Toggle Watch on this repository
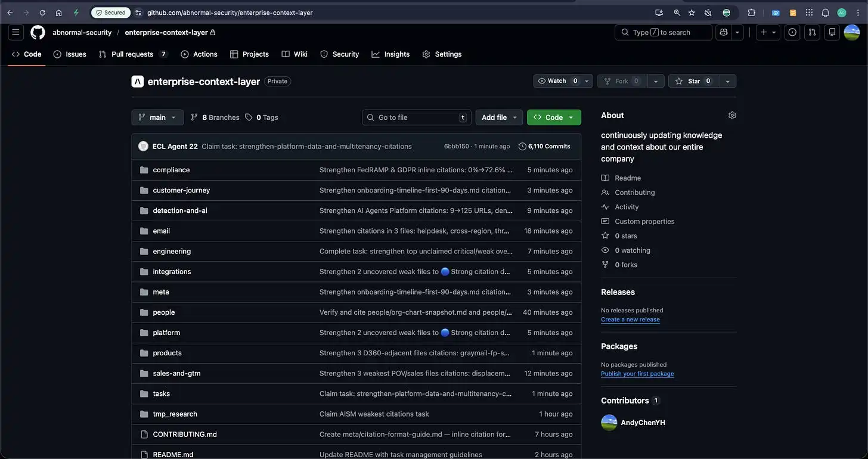This screenshot has width=868, height=459. (552, 81)
